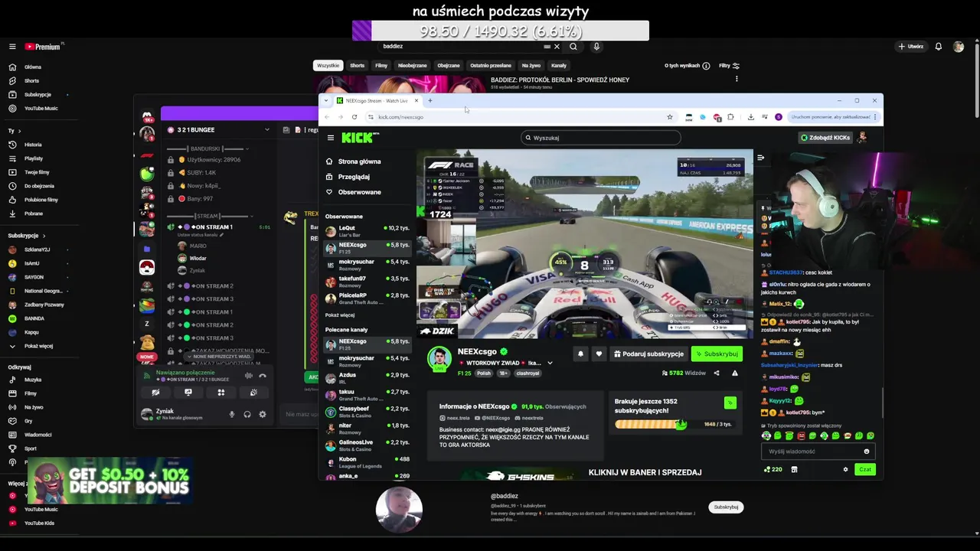
Task: Collapse the Kick chat panel
Action: click(x=760, y=158)
